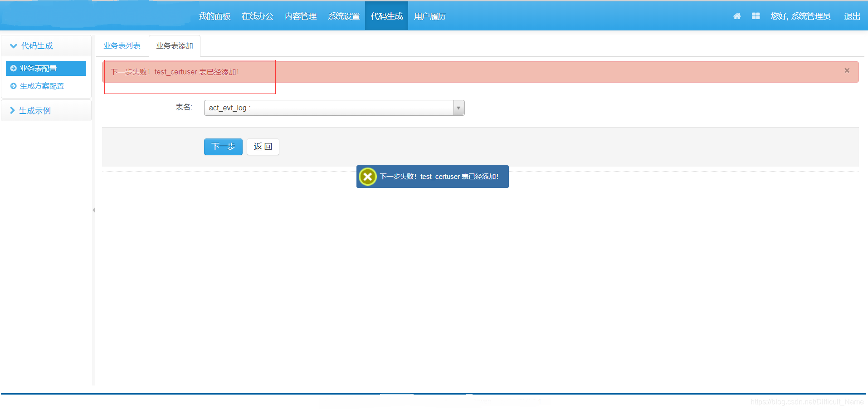Collapse the 代码生成 sidebar section
Viewport: 868px width, 410px height.
pyautogui.click(x=46, y=46)
